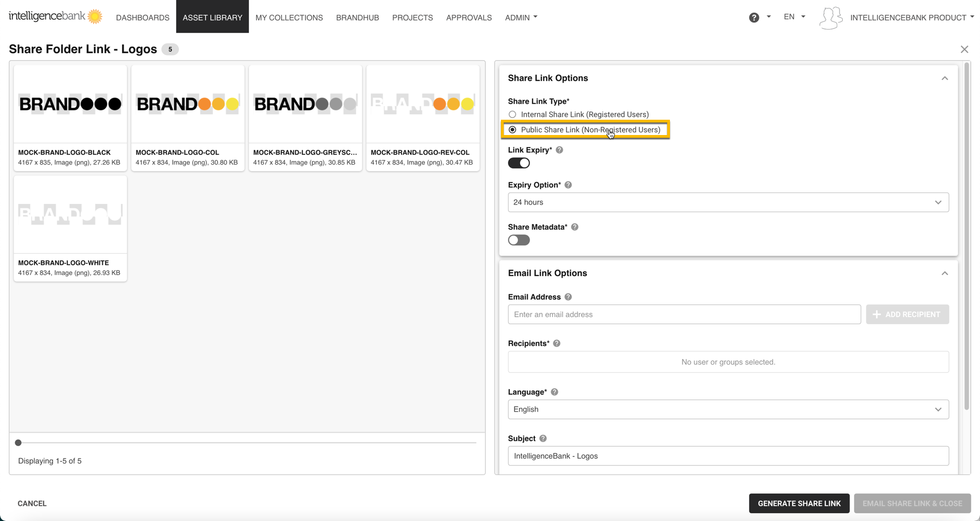The width and height of the screenshot is (980, 521).
Task: Click the Expiry Option help icon
Action: pyautogui.click(x=568, y=185)
